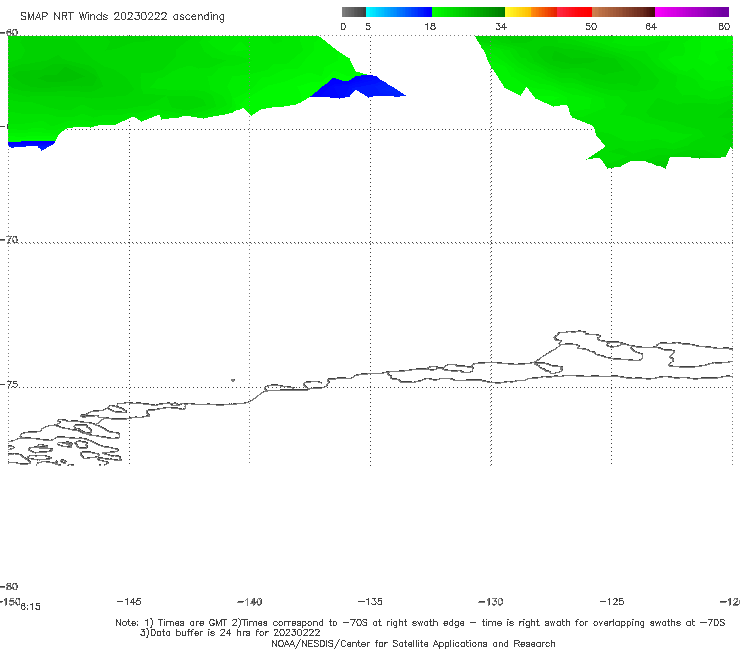Click the blue wind patch near -135 longitude
The height and width of the screenshot is (650, 740).
point(359,87)
